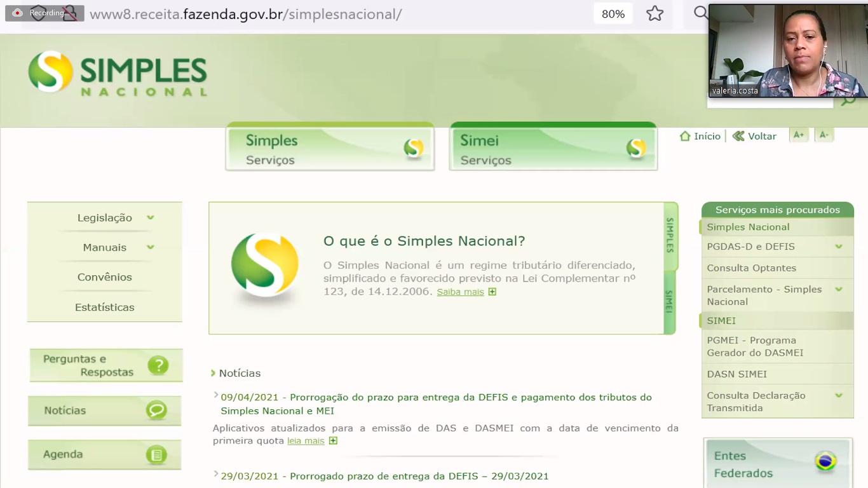The width and height of the screenshot is (868, 488).
Task: Open the Simei Serviços banner button
Action: [553, 147]
